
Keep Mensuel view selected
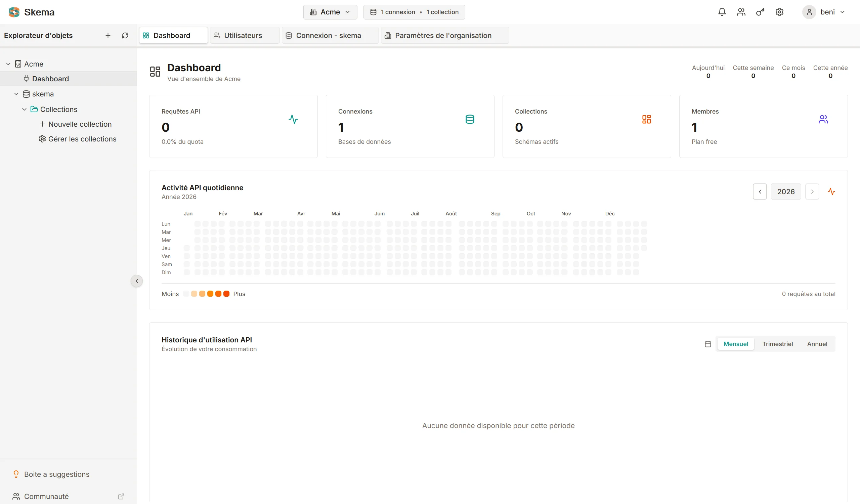point(735,344)
